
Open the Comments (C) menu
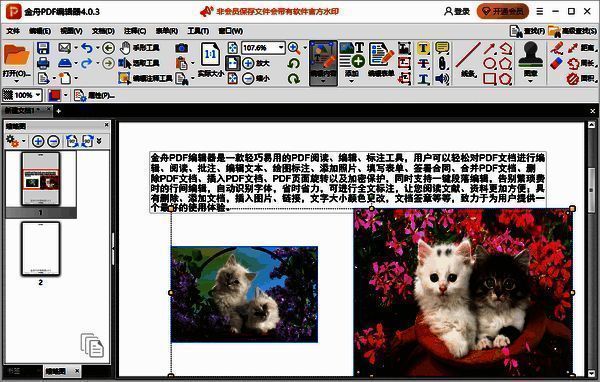(135, 31)
